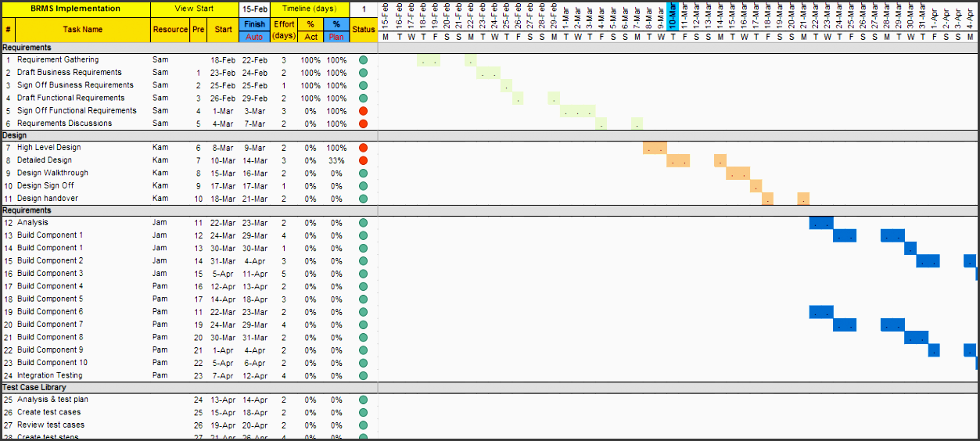Click the orange Gantt bar for High Level Design
The width and height of the screenshot is (980, 441).
[x=655, y=148]
